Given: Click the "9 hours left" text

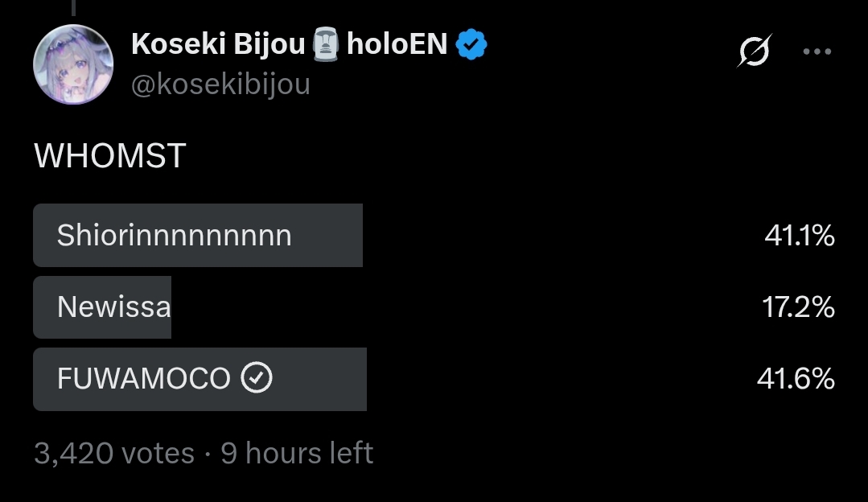Looking at the screenshot, I should (x=297, y=453).
